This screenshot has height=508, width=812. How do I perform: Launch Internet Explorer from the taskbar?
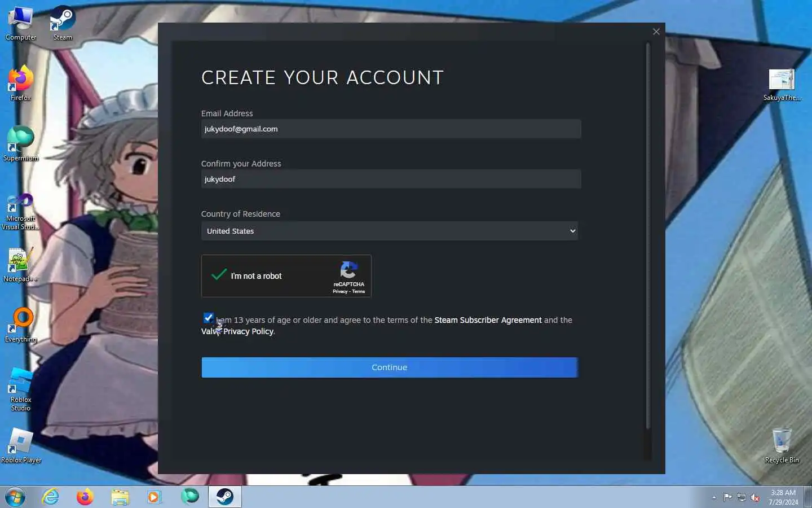tap(51, 497)
